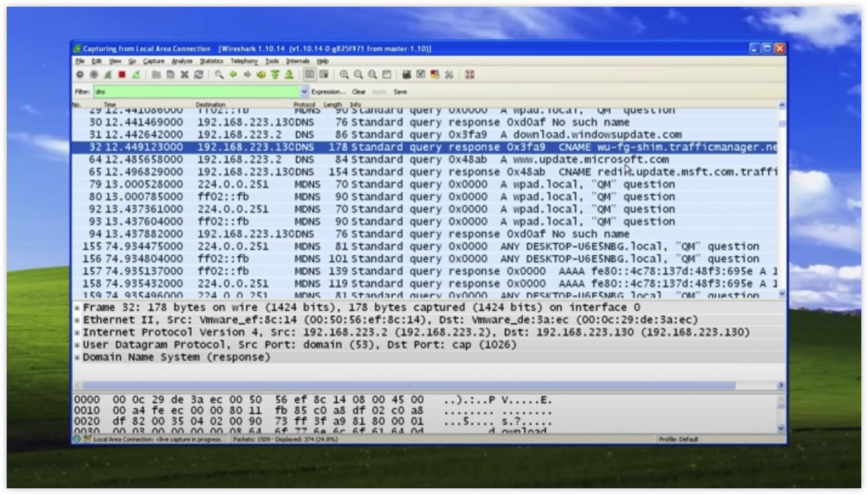Stop the running capture (red square)
The height and width of the screenshot is (495, 868).
[122, 75]
